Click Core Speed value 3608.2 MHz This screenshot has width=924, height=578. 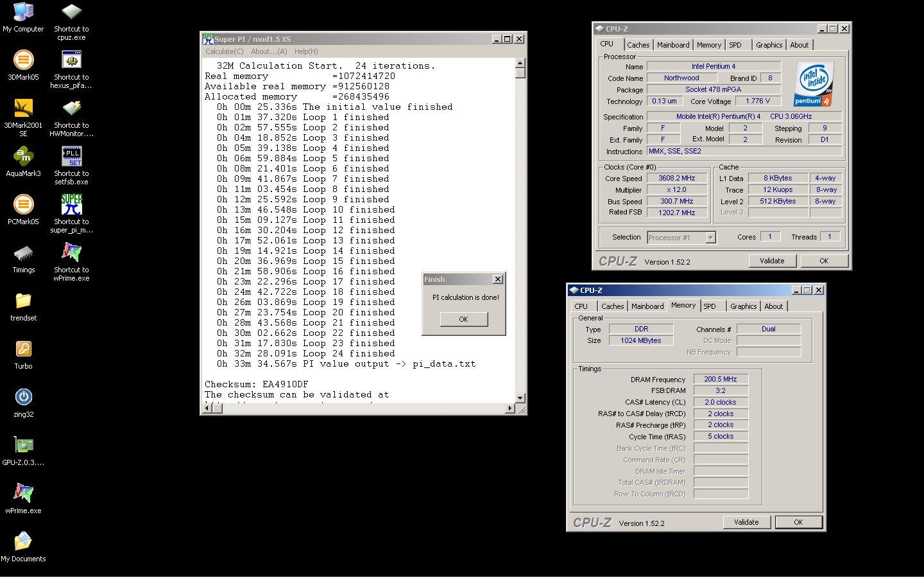[x=676, y=179]
